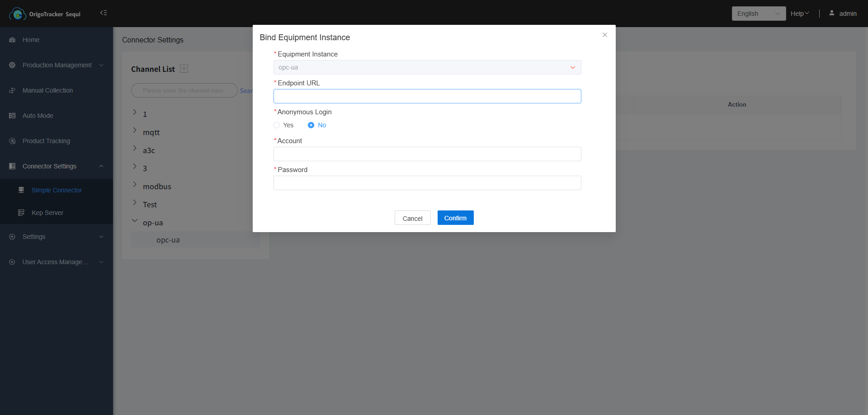Expand the Production Management menu
This screenshot has height=415, width=868.
click(57, 65)
